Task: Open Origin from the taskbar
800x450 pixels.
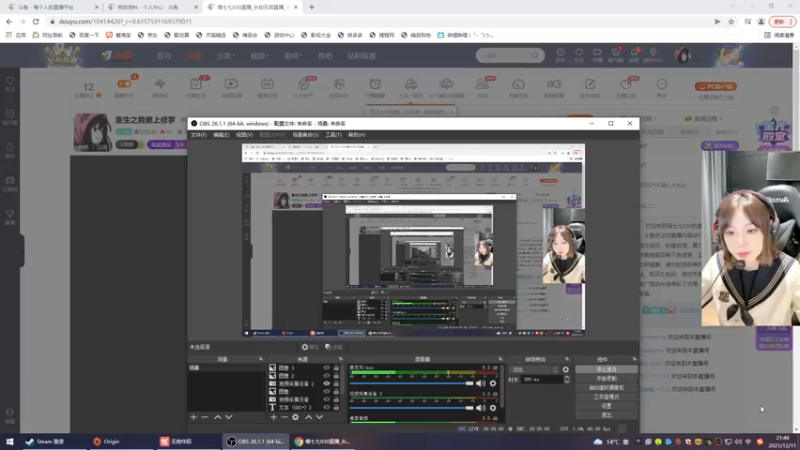Action: [107, 441]
